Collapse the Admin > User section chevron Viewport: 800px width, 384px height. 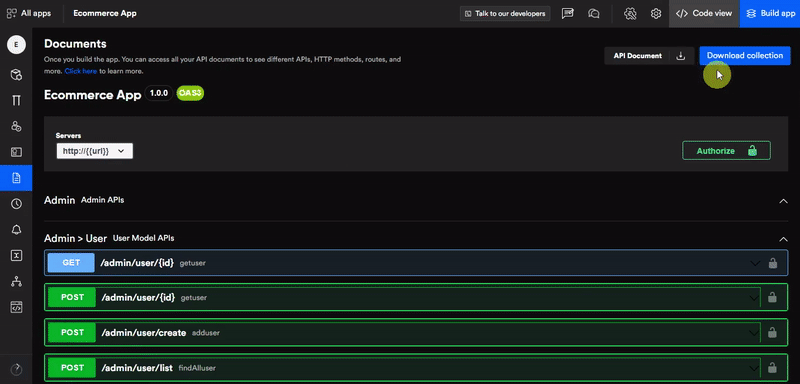tap(783, 239)
